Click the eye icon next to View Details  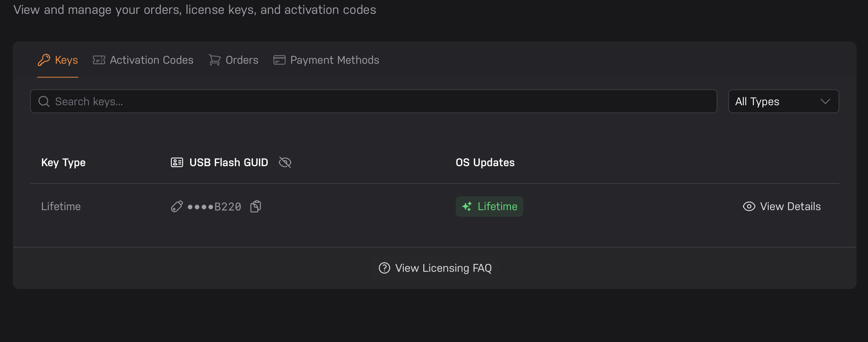[x=749, y=206]
